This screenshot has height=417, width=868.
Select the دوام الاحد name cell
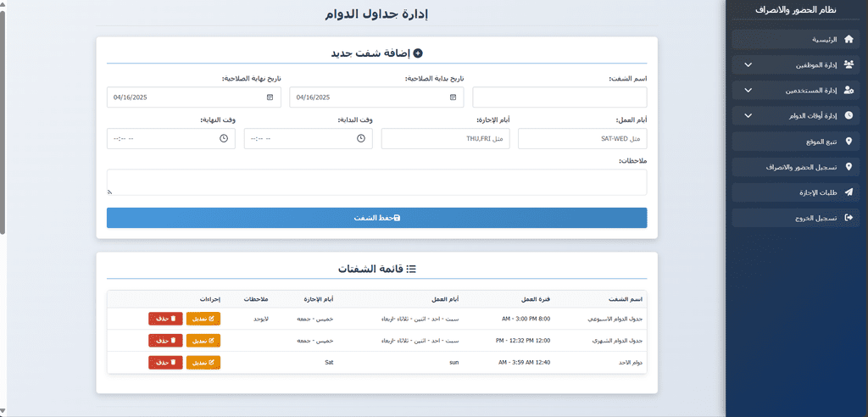(x=632, y=363)
